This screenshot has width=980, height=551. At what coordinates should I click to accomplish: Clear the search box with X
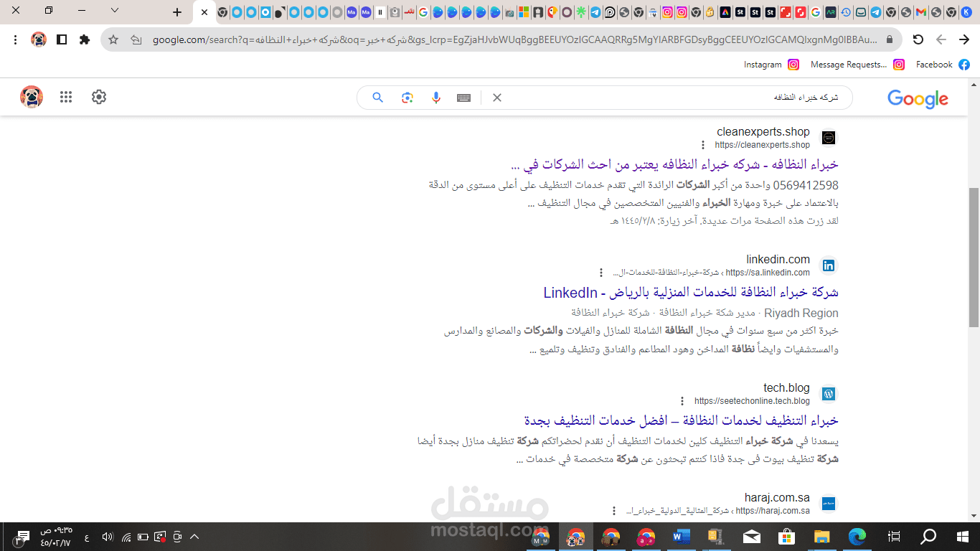496,98
